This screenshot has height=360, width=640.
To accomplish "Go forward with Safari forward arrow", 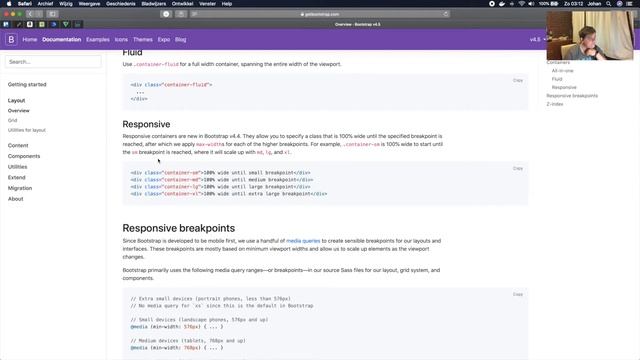I will point(38,14).
